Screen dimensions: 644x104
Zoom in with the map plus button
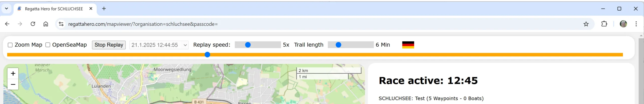(13, 73)
